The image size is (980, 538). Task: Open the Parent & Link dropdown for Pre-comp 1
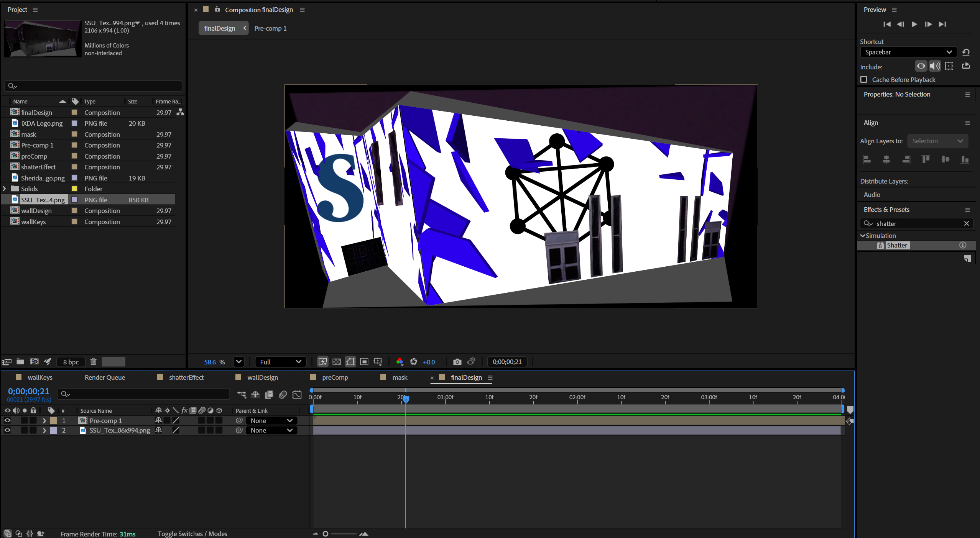coord(271,420)
